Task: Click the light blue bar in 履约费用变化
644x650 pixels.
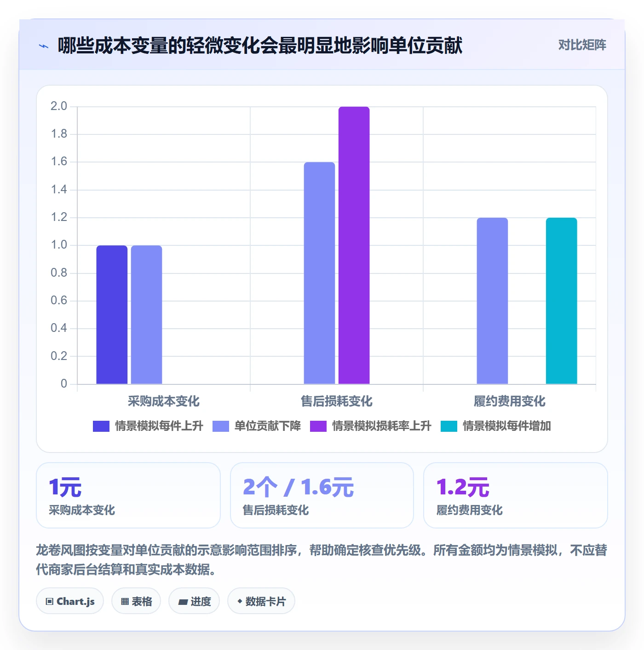Action: tap(492, 301)
